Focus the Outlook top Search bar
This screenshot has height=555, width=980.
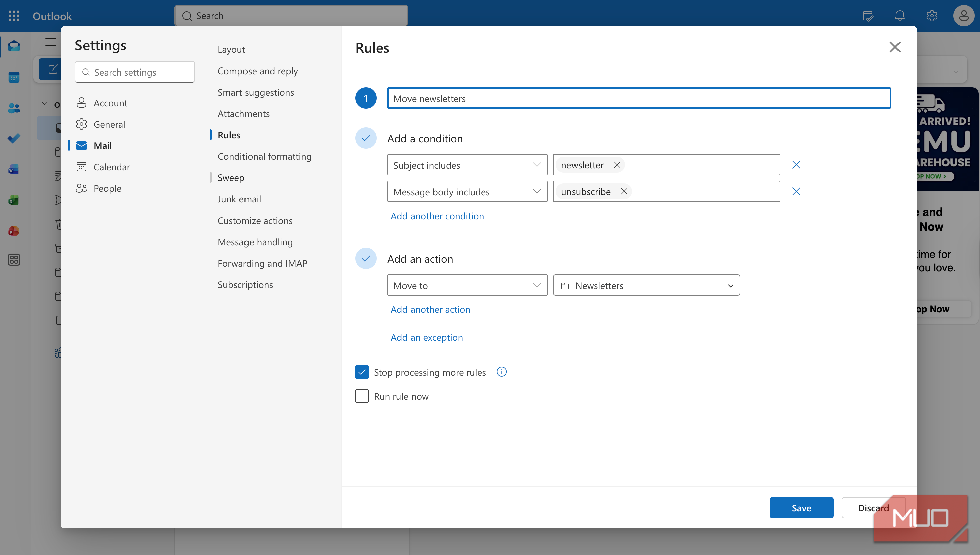click(x=291, y=16)
